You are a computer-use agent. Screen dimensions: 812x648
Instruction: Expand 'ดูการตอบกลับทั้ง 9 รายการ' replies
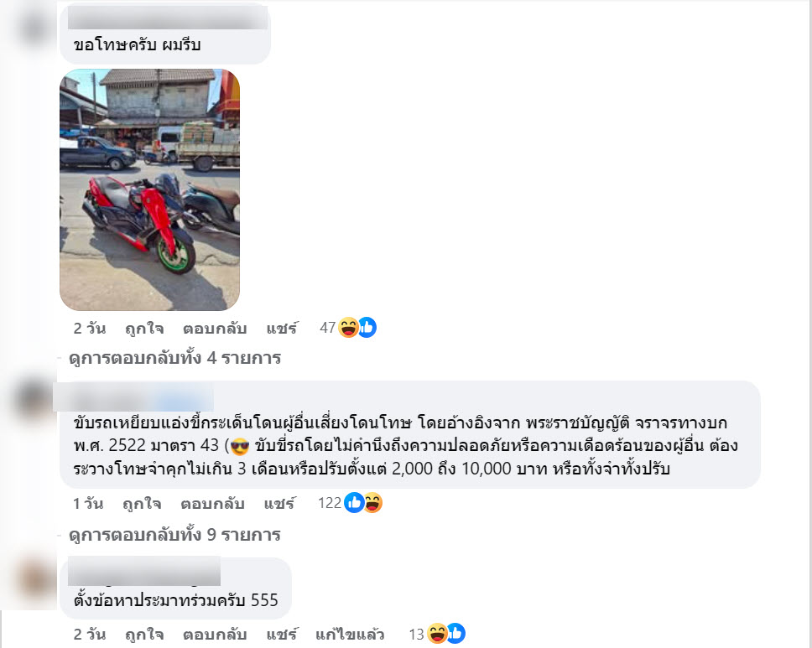(x=174, y=535)
